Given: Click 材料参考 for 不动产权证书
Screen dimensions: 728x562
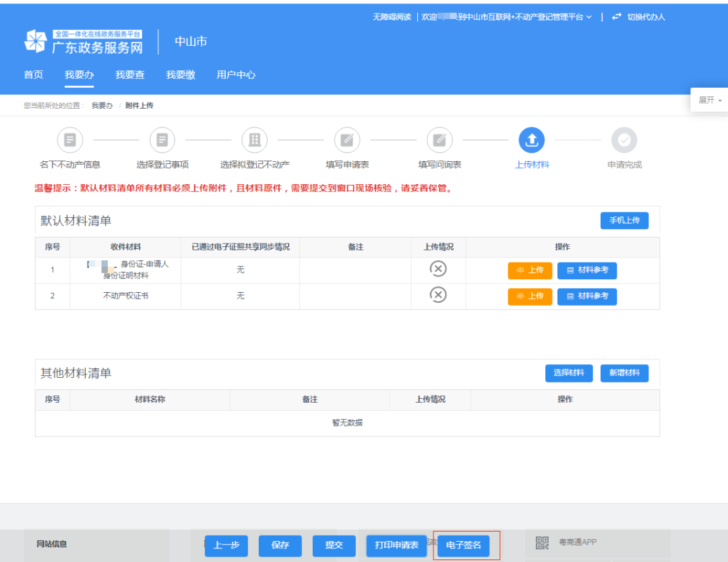Looking at the screenshot, I should tap(586, 296).
